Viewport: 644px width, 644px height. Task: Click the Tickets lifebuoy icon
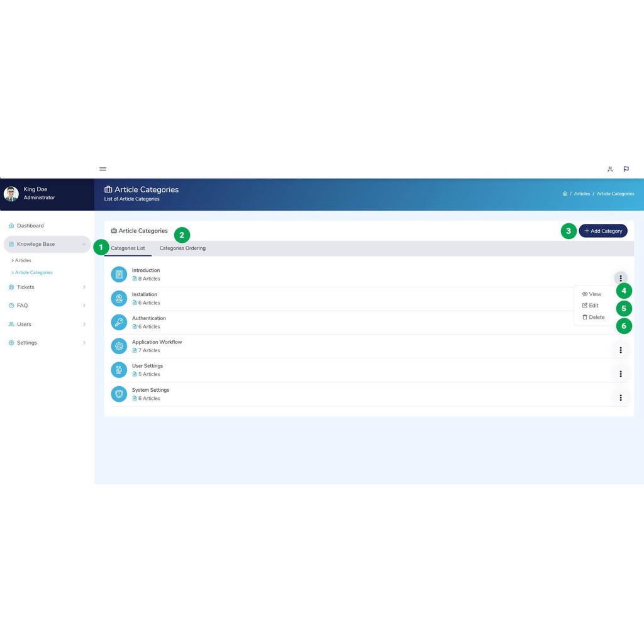point(11,287)
